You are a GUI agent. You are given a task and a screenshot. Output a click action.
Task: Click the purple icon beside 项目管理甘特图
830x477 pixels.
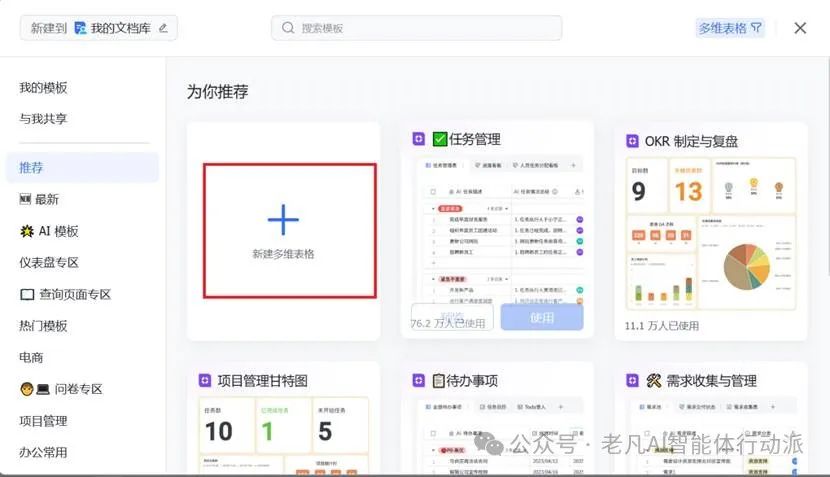tap(205, 380)
